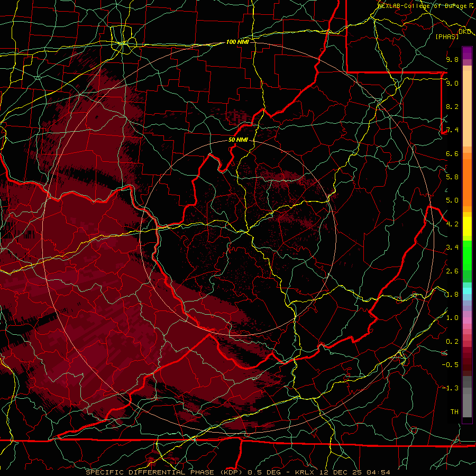Viewport: 476px width, 476px height.
Task: Pick the peach swatch on the color scale
Action: pyautogui.click(x=467, y=108)
